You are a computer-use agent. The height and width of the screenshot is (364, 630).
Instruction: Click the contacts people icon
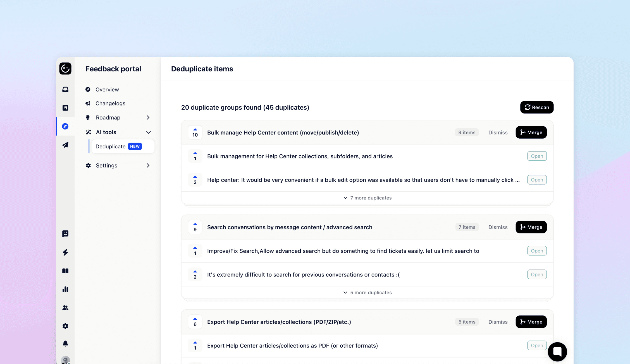[x=65, y=308]
